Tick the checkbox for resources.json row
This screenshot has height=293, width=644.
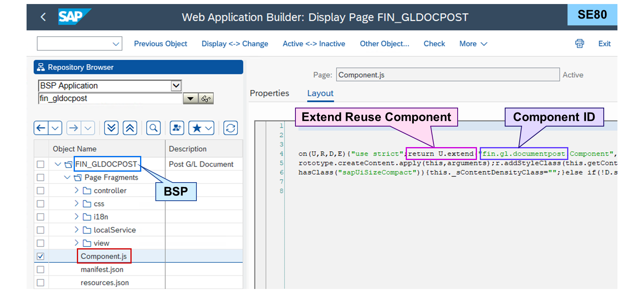(x=41, y=283)
